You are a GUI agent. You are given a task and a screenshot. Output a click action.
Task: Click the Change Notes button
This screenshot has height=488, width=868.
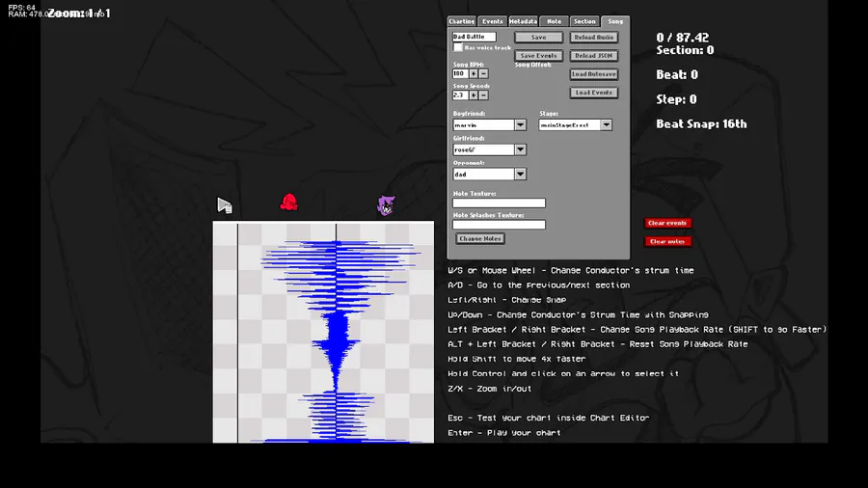480,238
